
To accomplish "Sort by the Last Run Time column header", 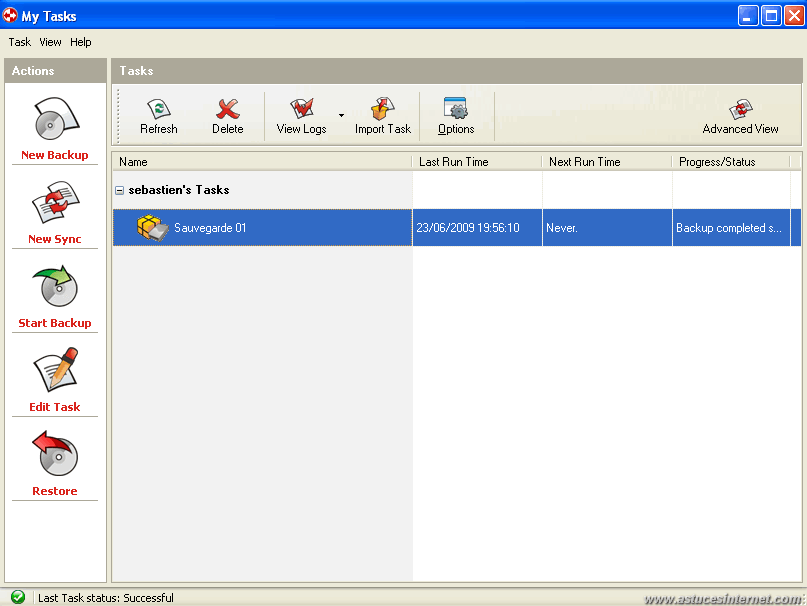I will point(477,162).
